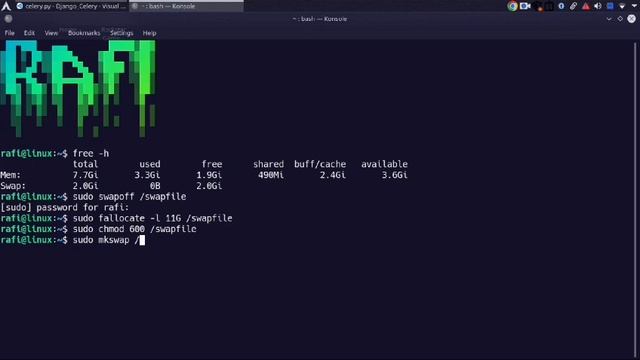
Task: Maximize the Konsole window with the diamond button
Action: [620, 19]
